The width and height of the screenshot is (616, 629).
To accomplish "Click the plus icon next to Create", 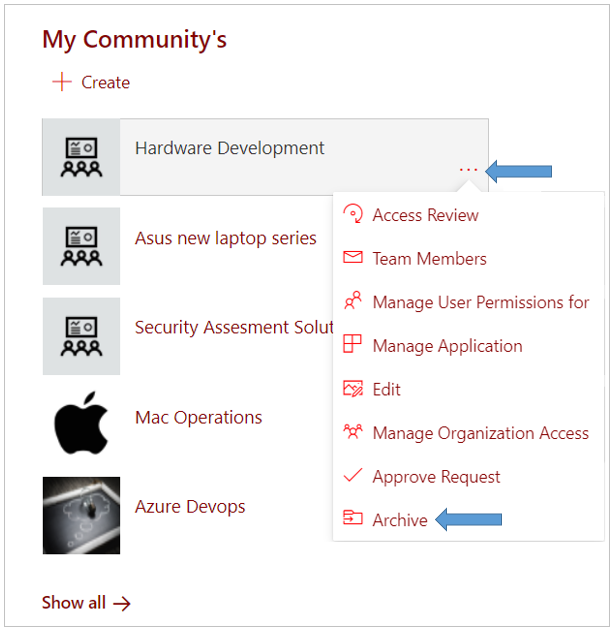I will pyautogui.click(x=62, y=82).
